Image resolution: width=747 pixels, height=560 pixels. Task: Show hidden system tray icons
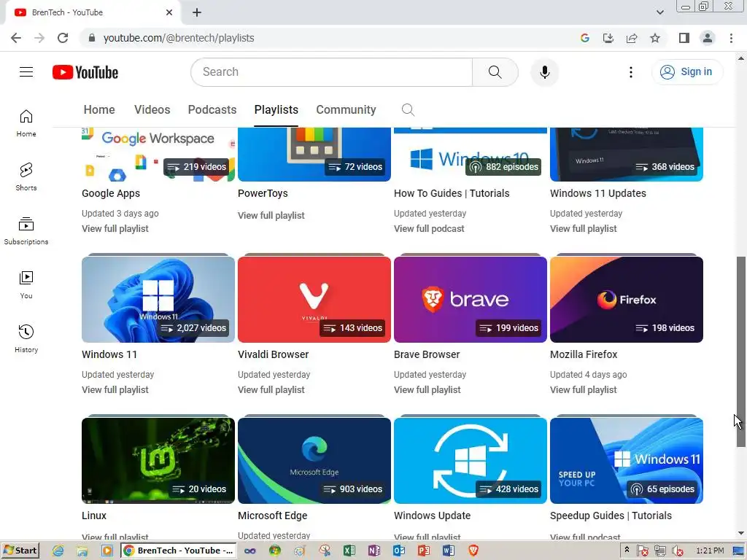pos(627,550)
